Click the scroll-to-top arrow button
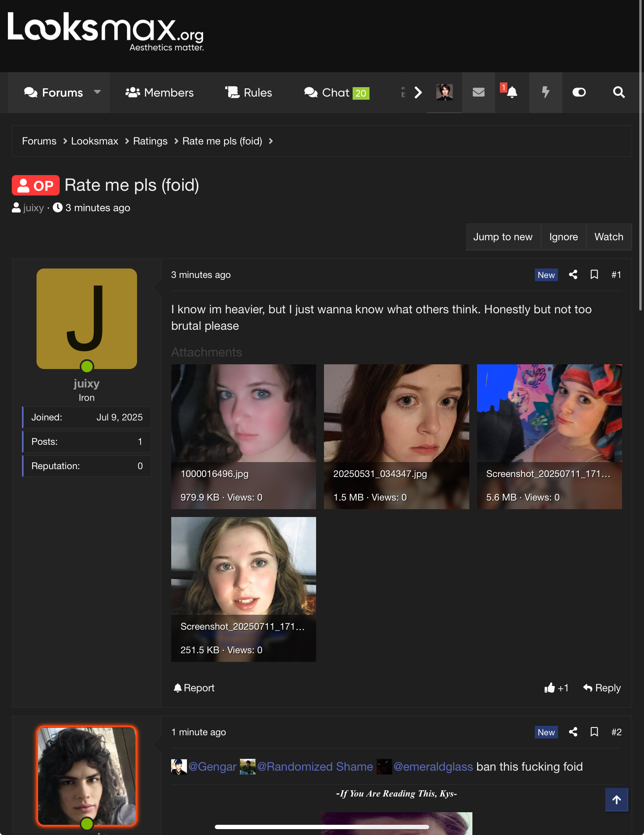 pyautogui.click(x=617, y=800)
